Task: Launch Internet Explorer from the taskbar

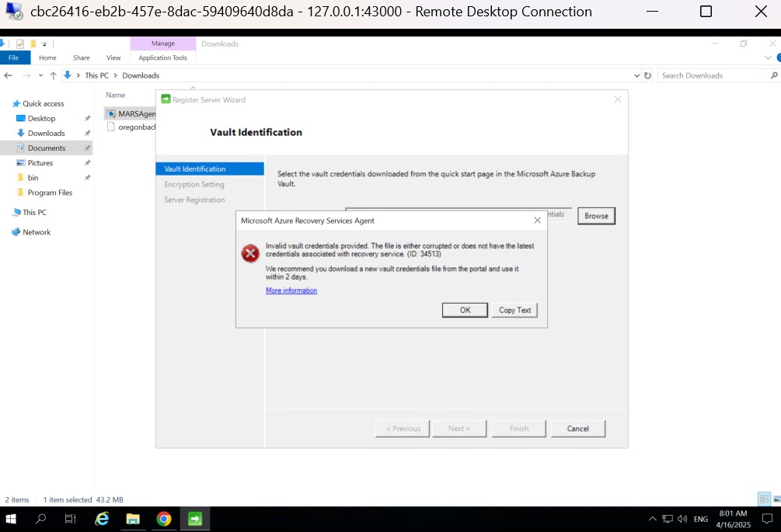Action: [x=102, y=519]
